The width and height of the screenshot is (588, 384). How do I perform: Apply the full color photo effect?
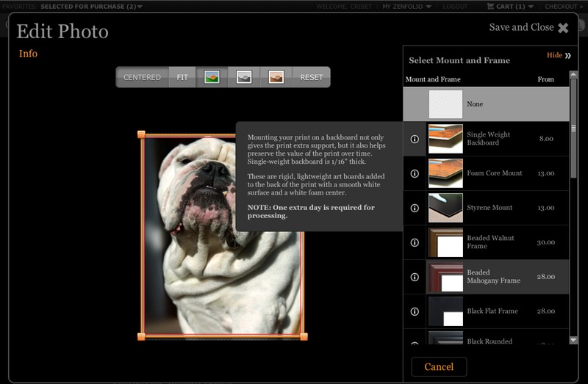coord(212,77)
